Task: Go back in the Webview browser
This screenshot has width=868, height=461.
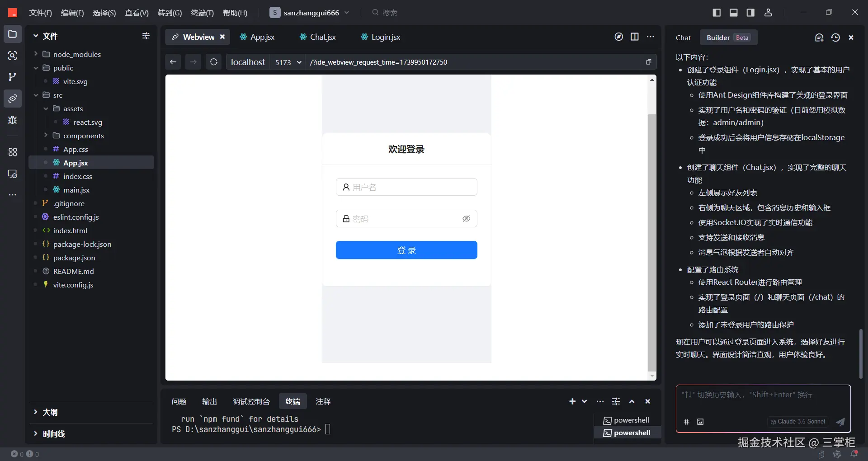Action: [173, 62]
